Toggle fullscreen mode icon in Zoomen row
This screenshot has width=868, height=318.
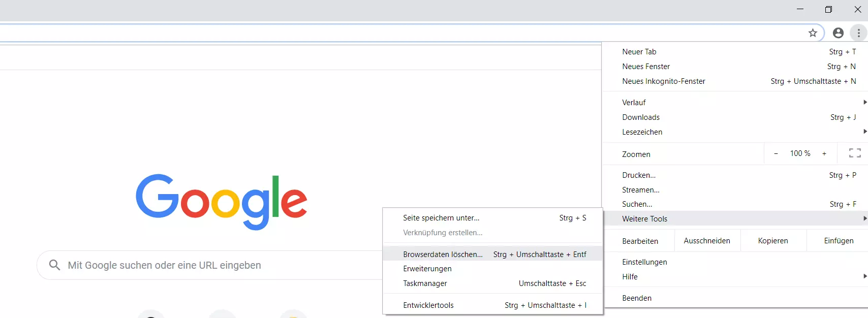click(x=855, y=153)
